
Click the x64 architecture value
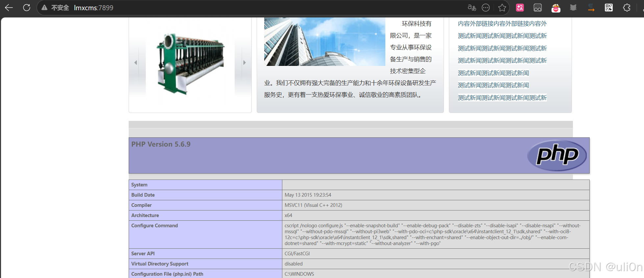tap(288, 215)
